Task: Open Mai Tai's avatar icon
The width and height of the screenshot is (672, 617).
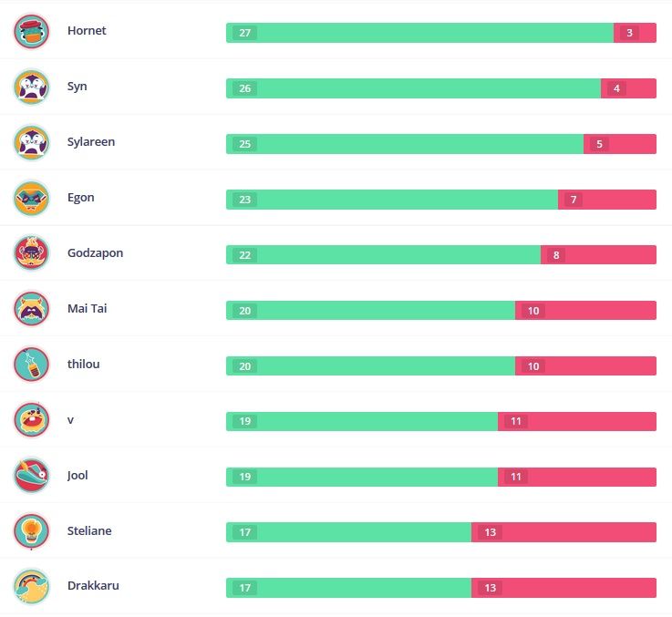Action: (32, 310)
